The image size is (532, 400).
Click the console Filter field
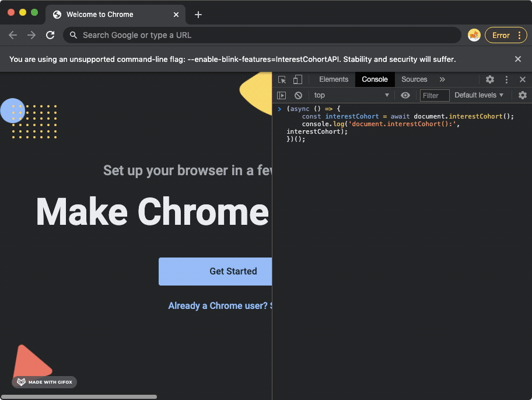[435, 95]
